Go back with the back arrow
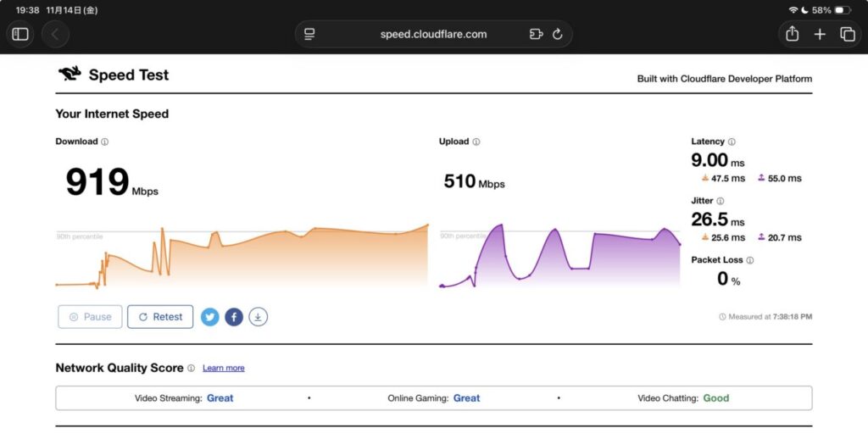This screenshot has width=868, height=439. [55, 34]
